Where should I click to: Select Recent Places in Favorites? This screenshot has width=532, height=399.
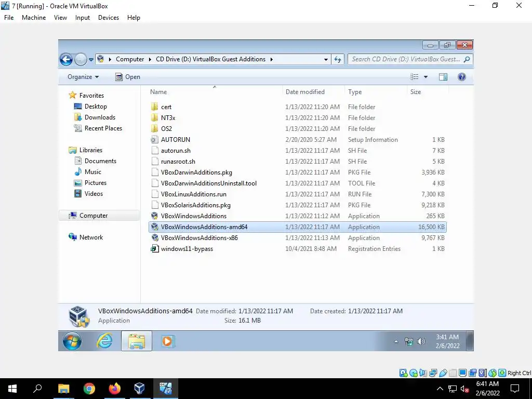98,128
